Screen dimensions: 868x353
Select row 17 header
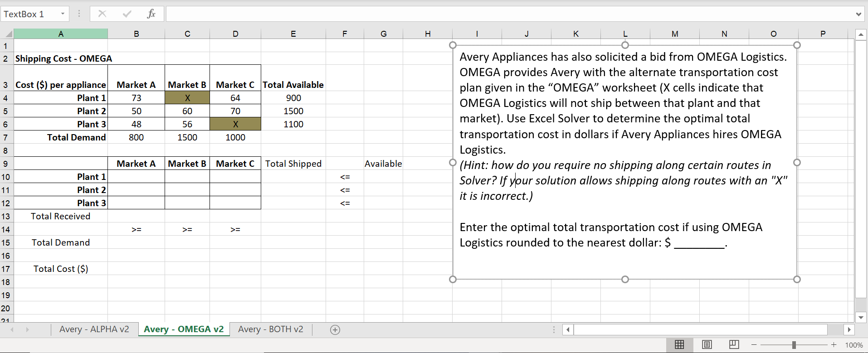[6, 269]
